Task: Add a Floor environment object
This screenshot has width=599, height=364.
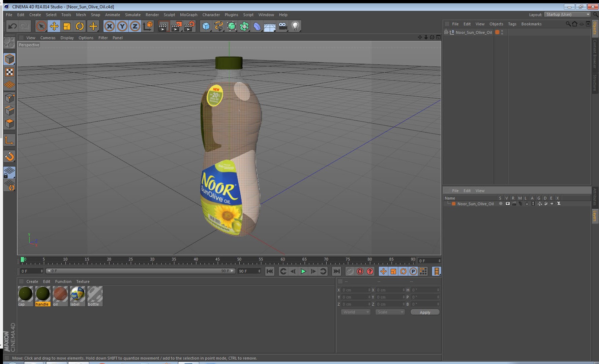Action: tap(270, 26)
